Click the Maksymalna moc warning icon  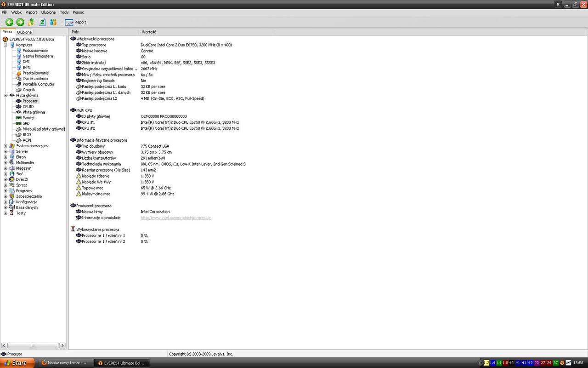click(79, 194)
